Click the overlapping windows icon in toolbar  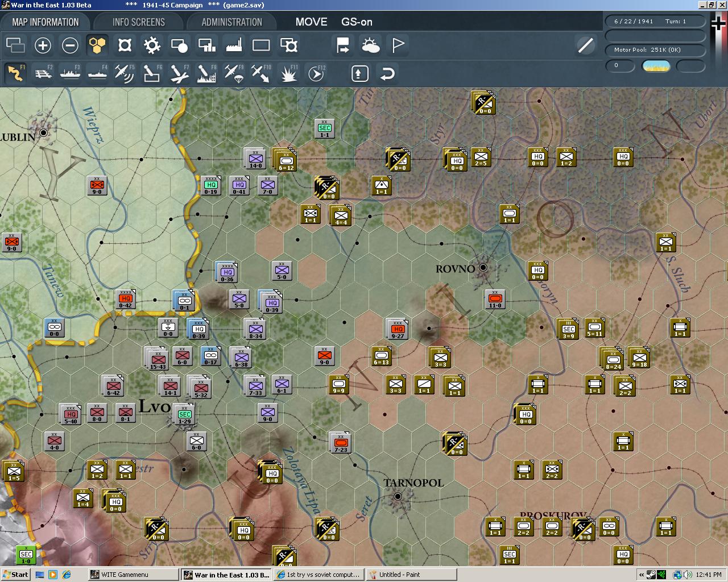click(x=15, y=45)
